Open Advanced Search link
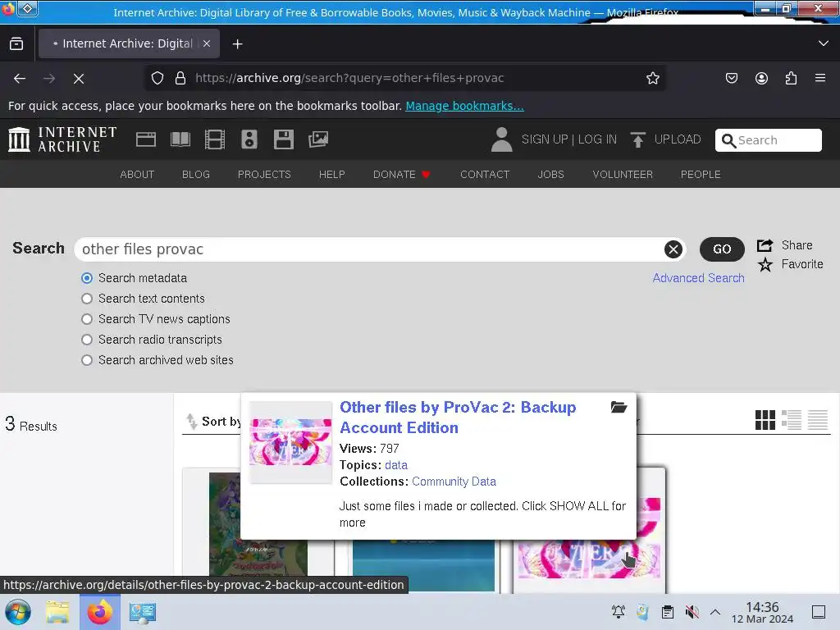 pos(699,278)
